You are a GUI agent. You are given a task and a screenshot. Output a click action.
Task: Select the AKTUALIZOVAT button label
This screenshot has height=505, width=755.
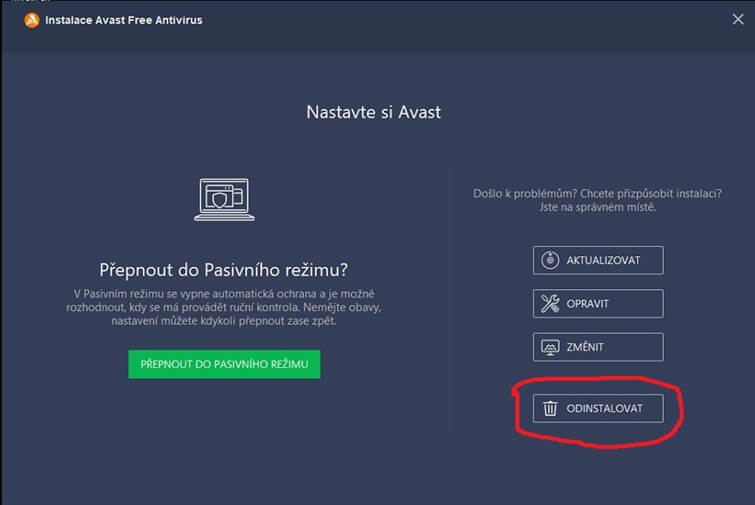tap(603, 260)
